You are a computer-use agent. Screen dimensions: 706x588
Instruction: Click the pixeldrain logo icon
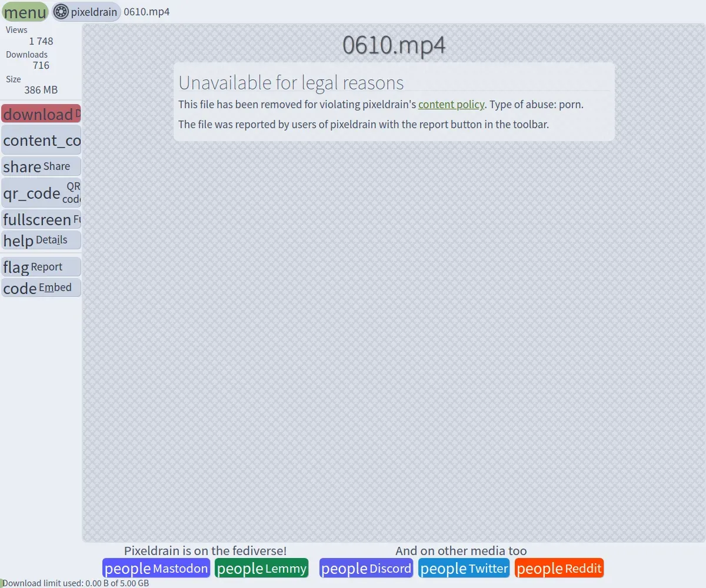(61, 12)
